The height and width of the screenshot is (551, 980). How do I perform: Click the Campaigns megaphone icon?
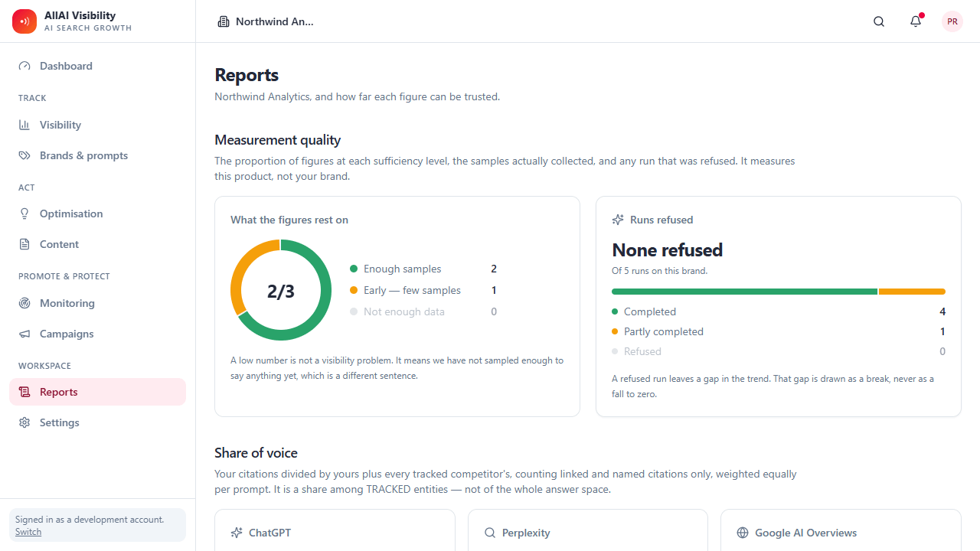[24, 334]
